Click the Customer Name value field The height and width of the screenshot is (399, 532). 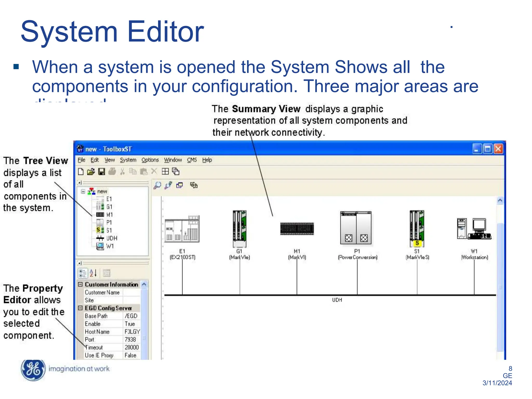tap(131, 292)
